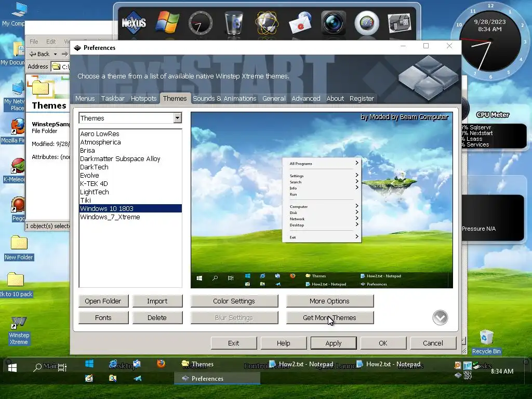Click the More Options button
Screen dimensions: 532x399
point(330,301)
